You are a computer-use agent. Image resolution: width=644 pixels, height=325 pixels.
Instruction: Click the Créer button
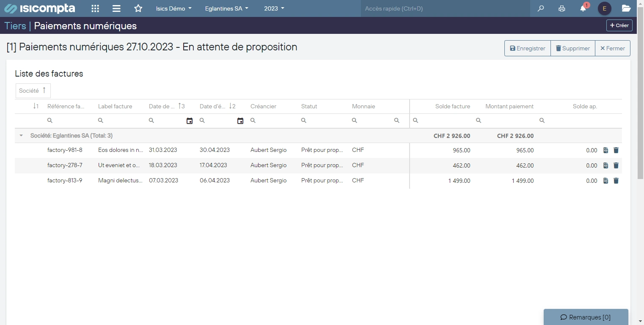pyautogui.click(x=619, y=25)
